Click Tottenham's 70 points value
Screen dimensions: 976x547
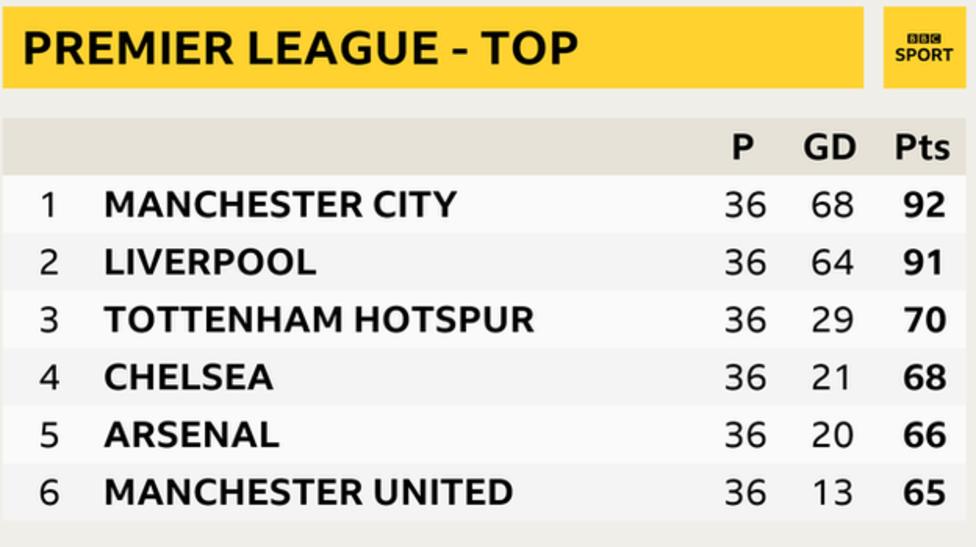click(x=925, y=320)
